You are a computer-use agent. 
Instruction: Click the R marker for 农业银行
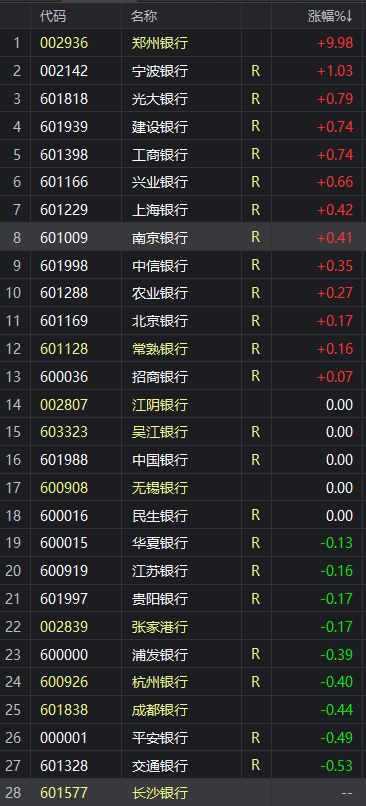(x=255, y=293)
